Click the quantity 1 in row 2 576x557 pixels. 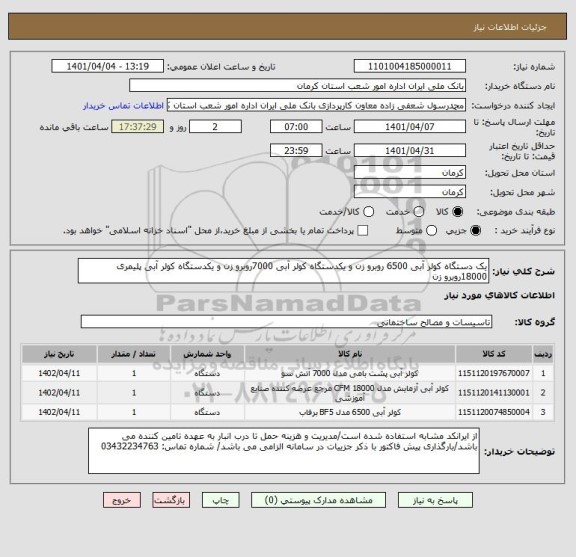[x=134, y=393]
